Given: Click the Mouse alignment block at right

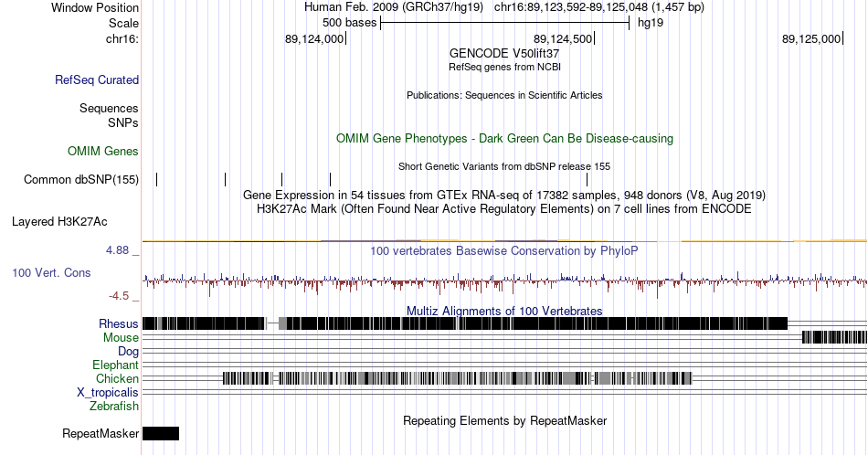Looking at the screenshot, I should click(834, 337).
